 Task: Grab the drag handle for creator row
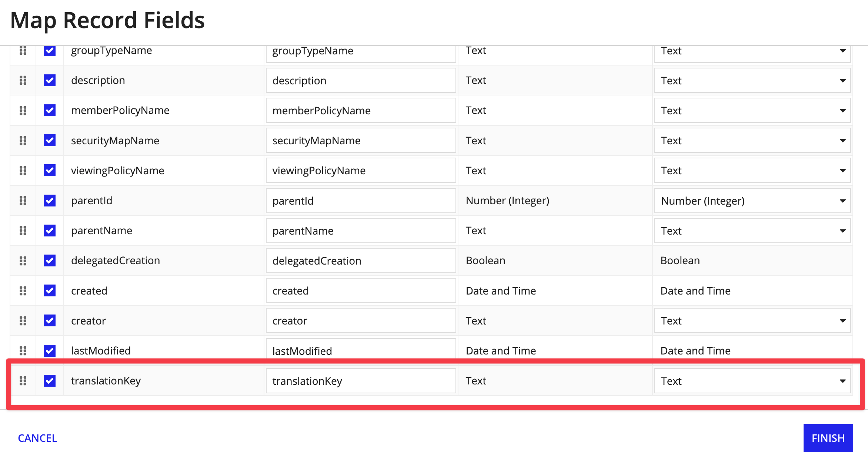[x=23, y=321]
